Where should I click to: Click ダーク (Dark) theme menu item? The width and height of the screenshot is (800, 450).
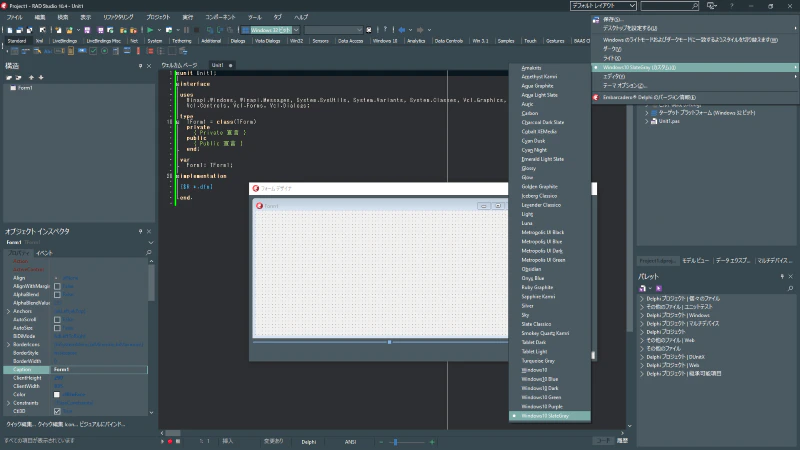point(611,49)
